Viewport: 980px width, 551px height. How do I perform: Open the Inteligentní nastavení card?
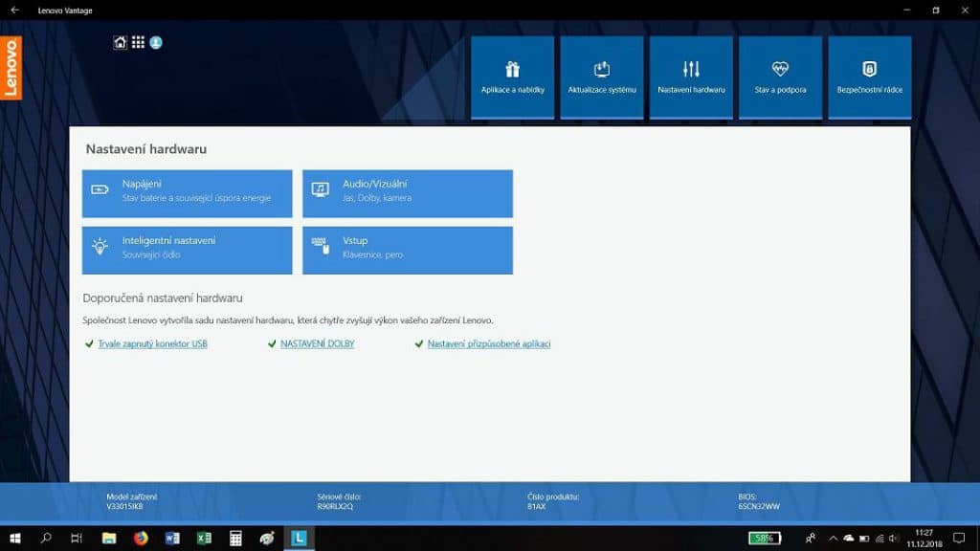[187, 250]
